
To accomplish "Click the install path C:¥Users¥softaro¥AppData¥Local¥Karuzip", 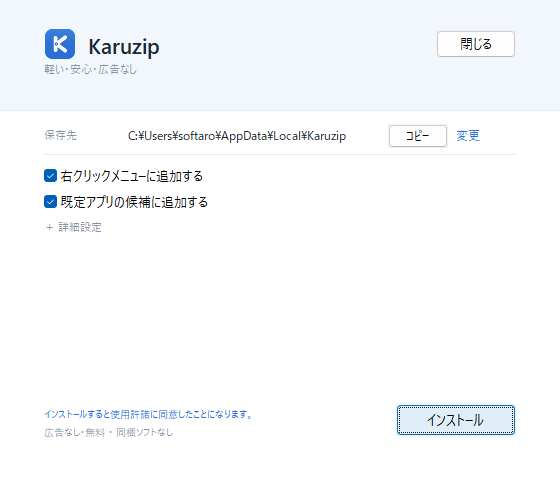I will 237,136.
